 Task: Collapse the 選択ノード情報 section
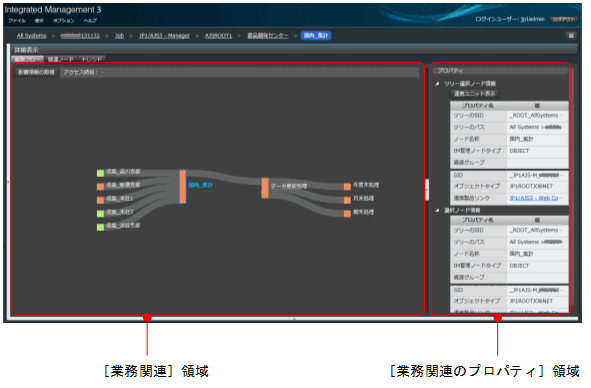point(437,210)
